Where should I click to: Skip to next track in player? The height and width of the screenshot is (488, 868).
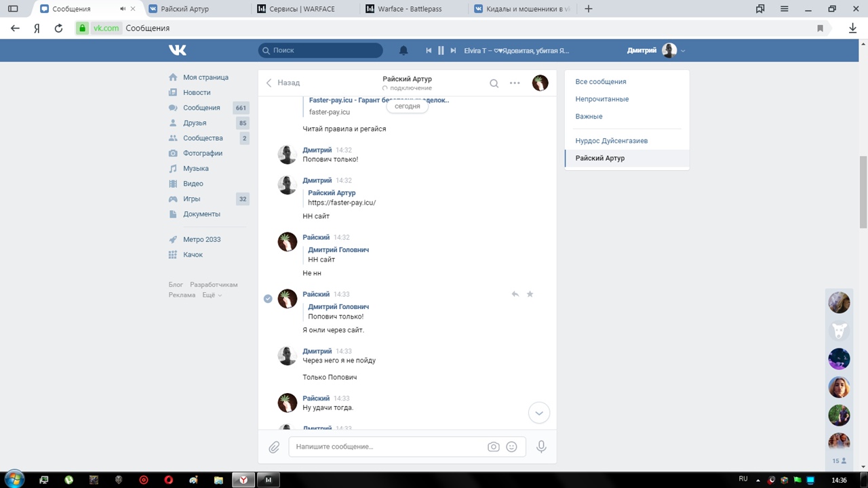[453, 51]
